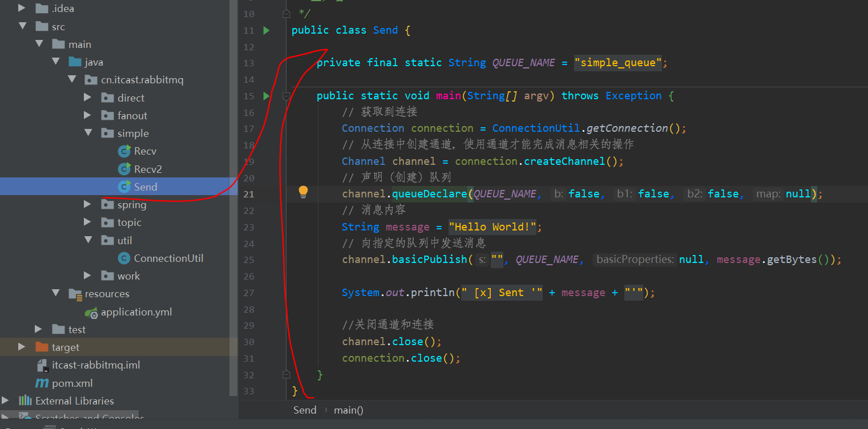Select the test folder label

coord(77,329)
